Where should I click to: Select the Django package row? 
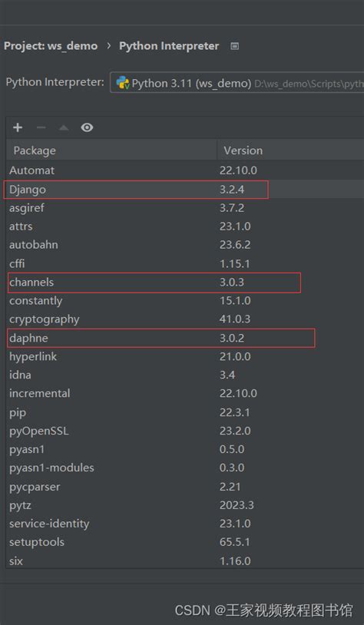click(185, 190)
